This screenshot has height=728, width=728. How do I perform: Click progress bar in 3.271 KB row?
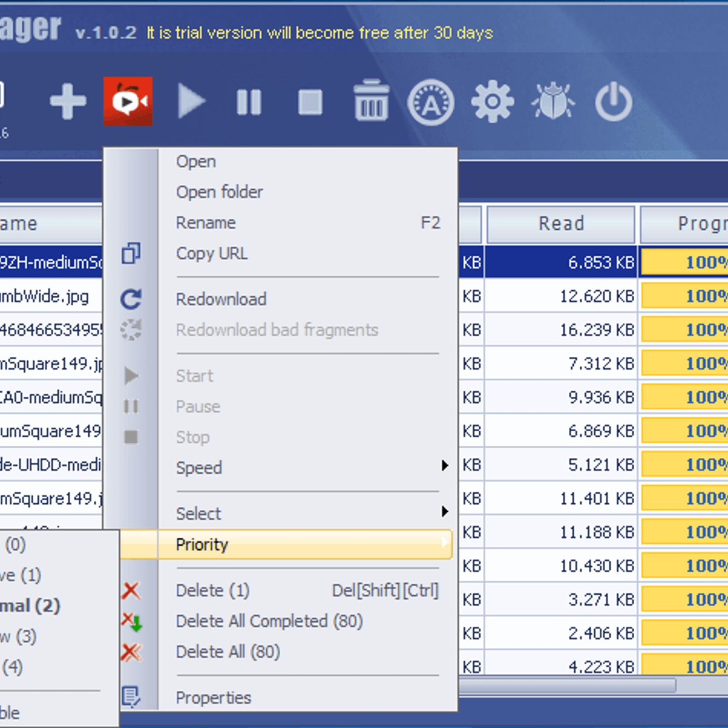coord(685,599)
